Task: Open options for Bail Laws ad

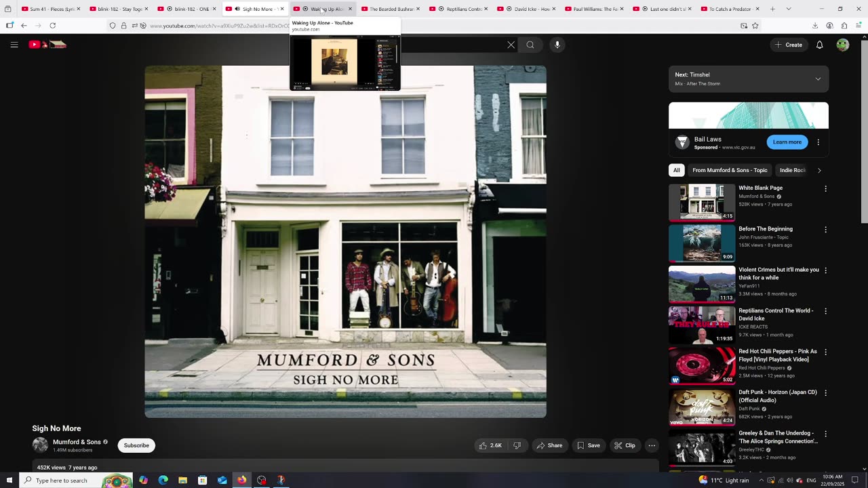Action: 818,142
